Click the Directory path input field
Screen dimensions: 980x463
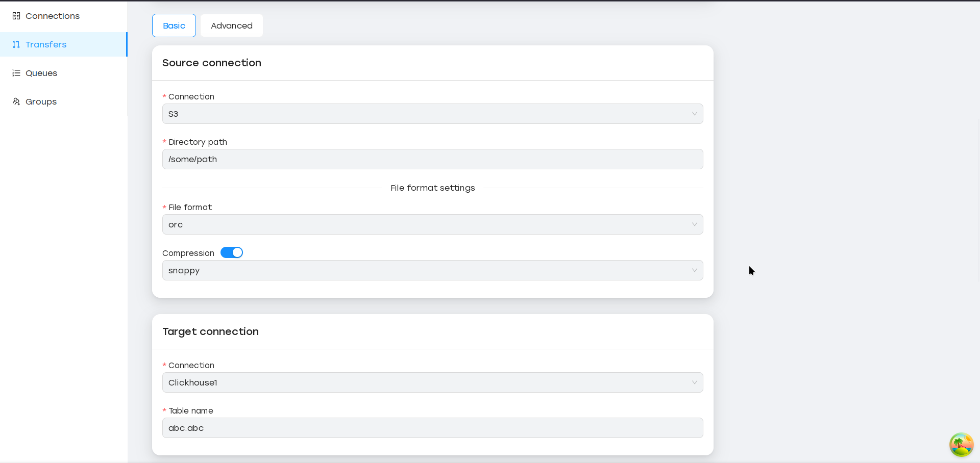tap(432, 160)
